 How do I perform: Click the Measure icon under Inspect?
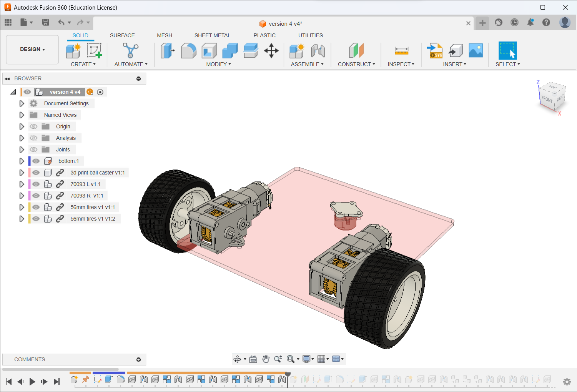[x=401, y=51]
